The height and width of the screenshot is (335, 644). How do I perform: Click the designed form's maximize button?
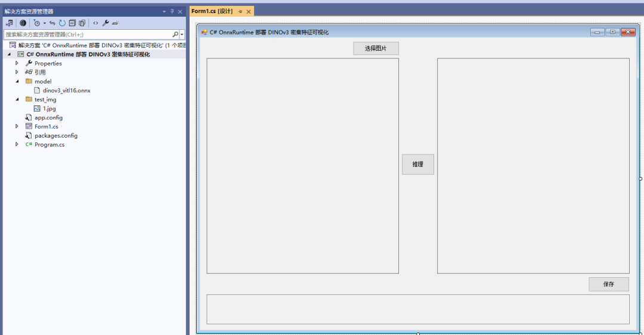coord(612,32)
